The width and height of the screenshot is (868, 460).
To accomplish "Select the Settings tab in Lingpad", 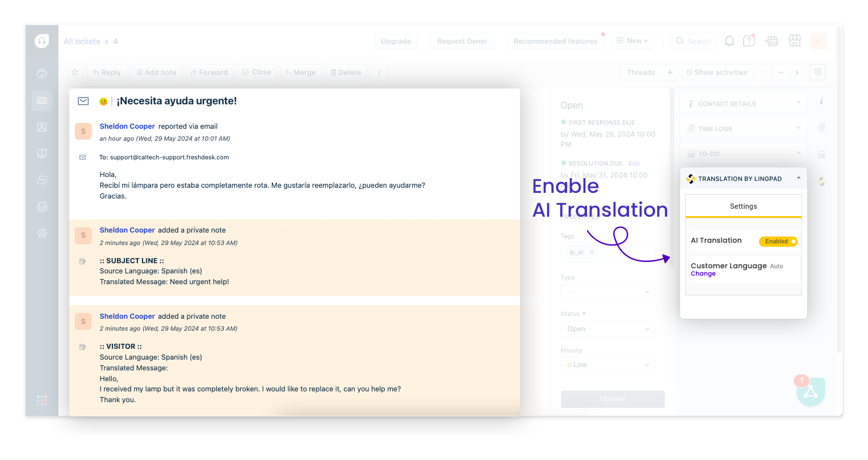I will pos(744,206).
